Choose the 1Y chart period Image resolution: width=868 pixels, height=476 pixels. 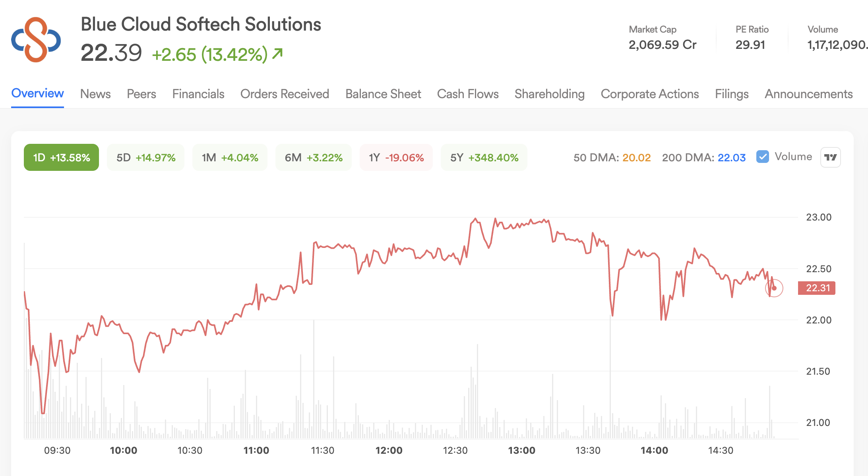click(396, 157)
